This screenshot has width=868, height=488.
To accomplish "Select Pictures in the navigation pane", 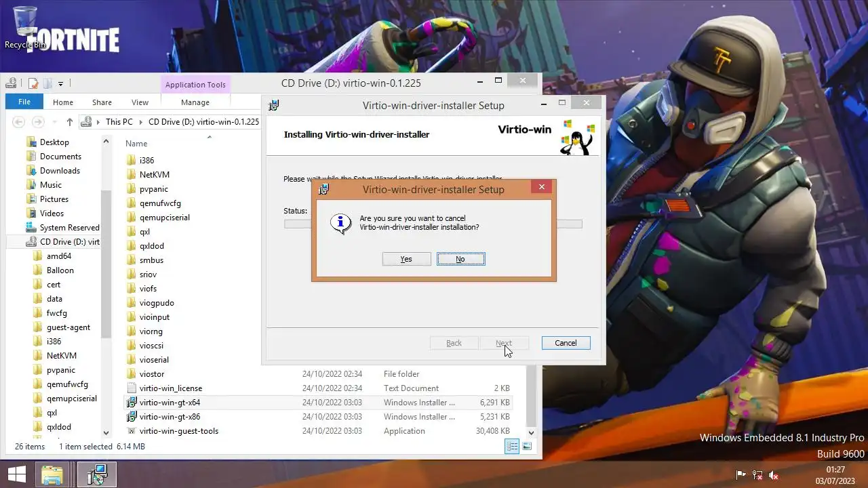I will 54,199.
